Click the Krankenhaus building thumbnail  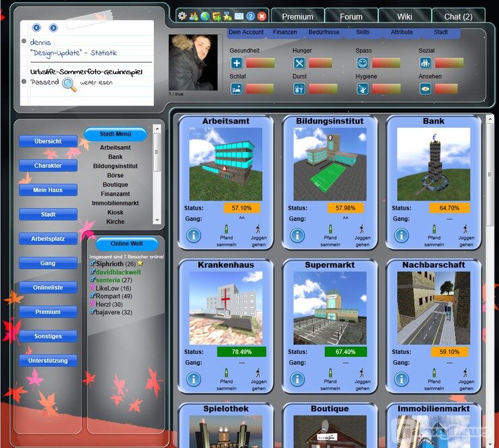click(226, 308)
